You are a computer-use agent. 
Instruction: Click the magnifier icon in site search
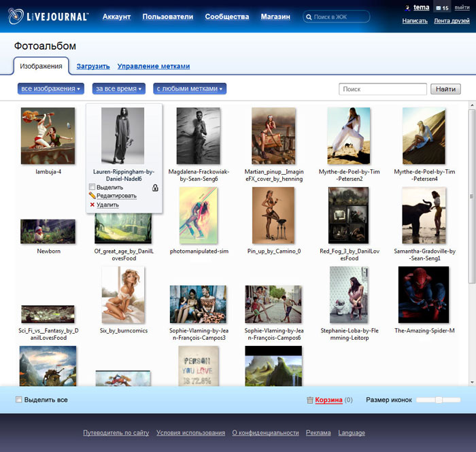(x=309, y=17)
